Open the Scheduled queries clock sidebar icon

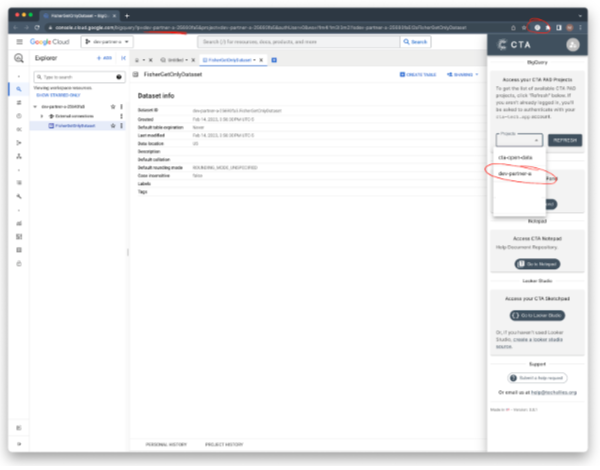click(x=19, y=116)
